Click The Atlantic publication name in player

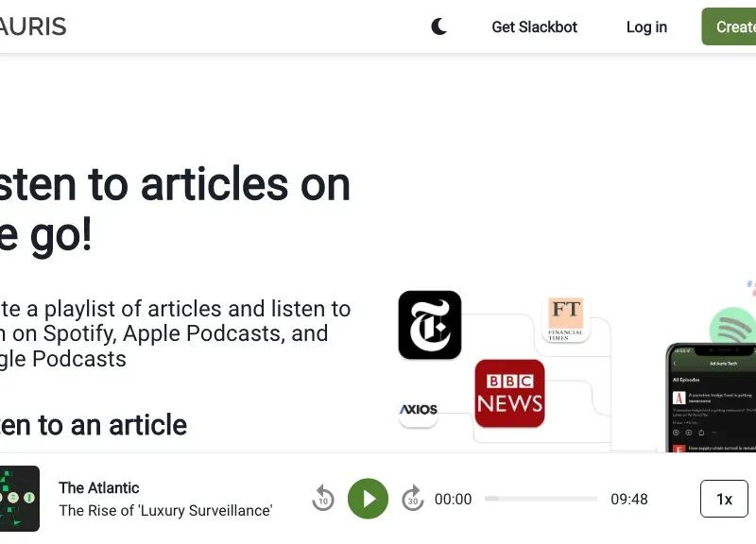tap(98, 487)
